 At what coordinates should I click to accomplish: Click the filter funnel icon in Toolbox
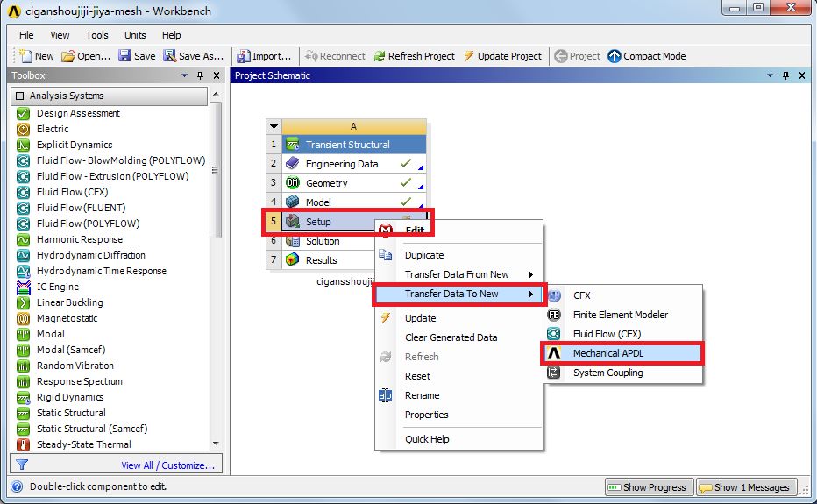(22, 465)
